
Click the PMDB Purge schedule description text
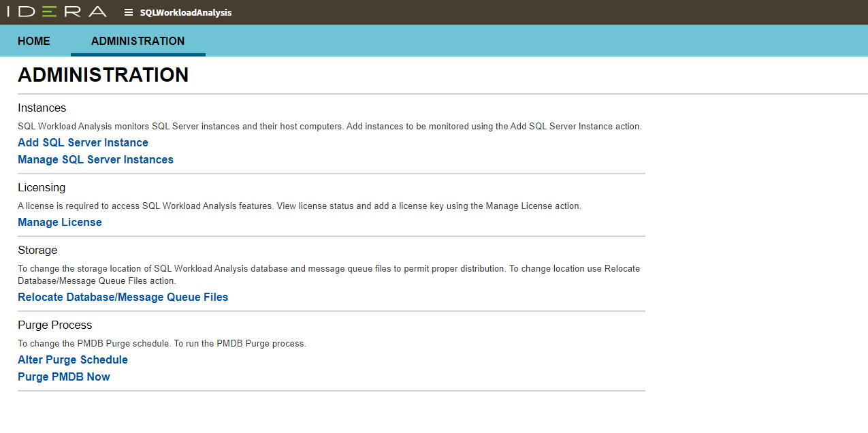pyautogui.click(x=162, y=343)
